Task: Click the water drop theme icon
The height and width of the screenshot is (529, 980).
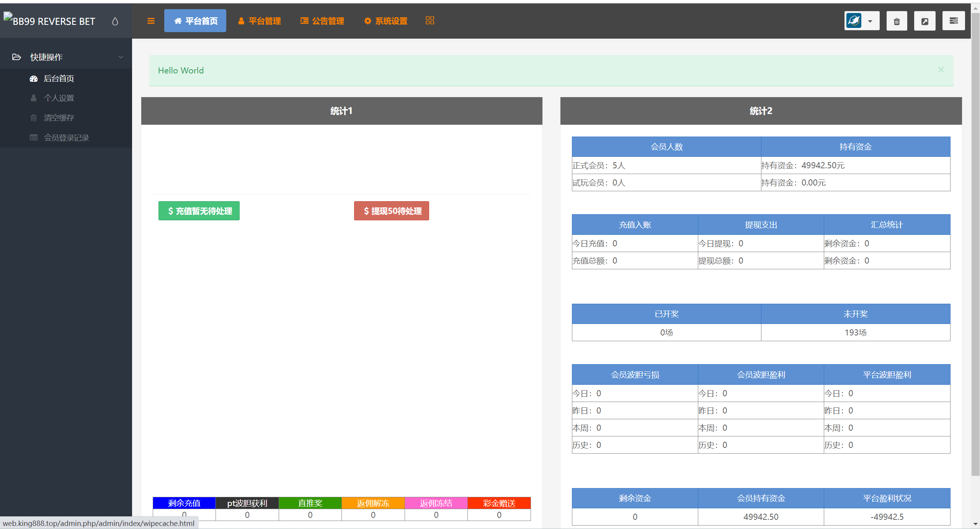Action: click(115, 21)
